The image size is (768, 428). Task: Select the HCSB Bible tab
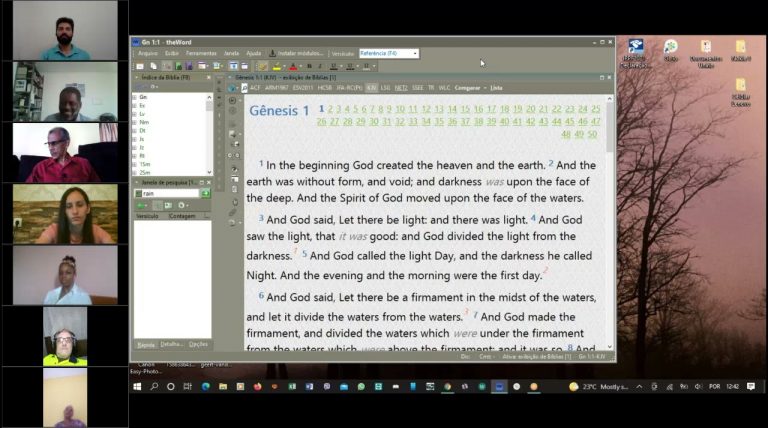[325, 88]
